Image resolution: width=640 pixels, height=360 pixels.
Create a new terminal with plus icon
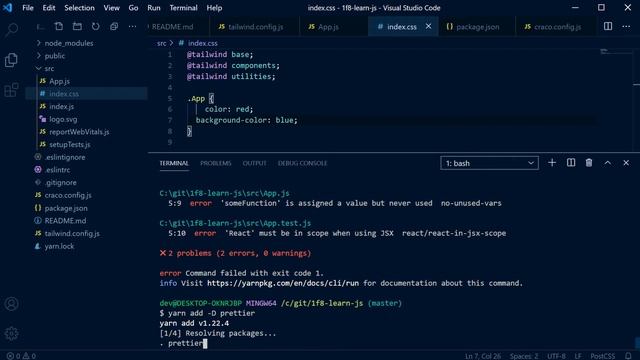(552, 163)
